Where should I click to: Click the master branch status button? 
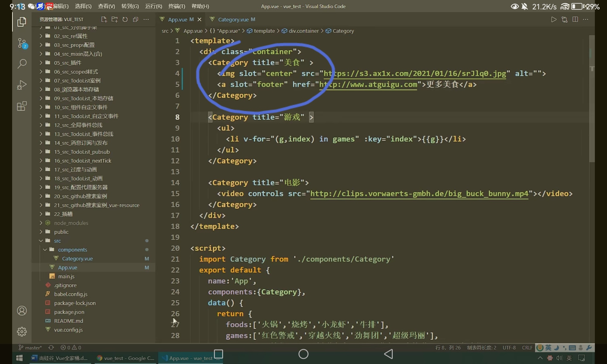pos(30,348)
